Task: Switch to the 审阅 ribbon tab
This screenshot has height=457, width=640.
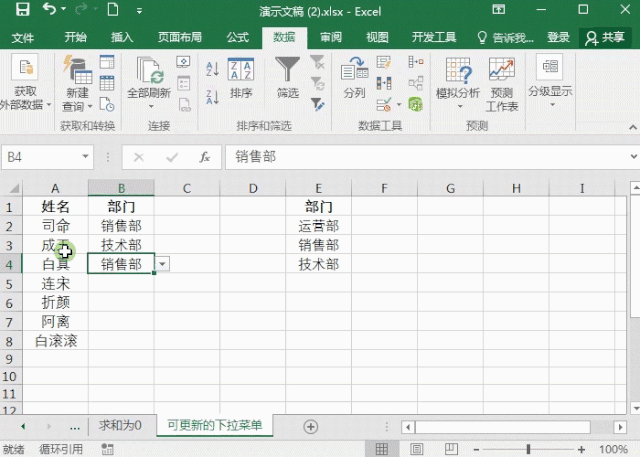Action: [331, 37]
